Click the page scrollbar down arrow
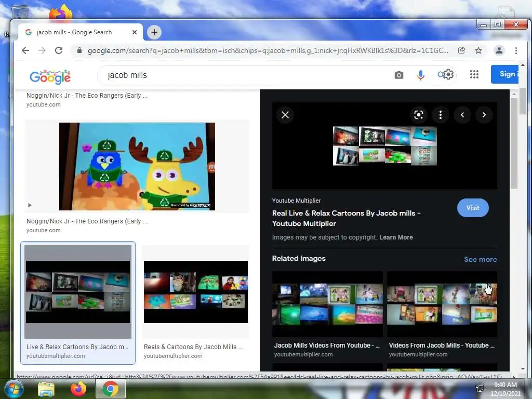This screenshot has height=399, width=532. tap(523, 368)
